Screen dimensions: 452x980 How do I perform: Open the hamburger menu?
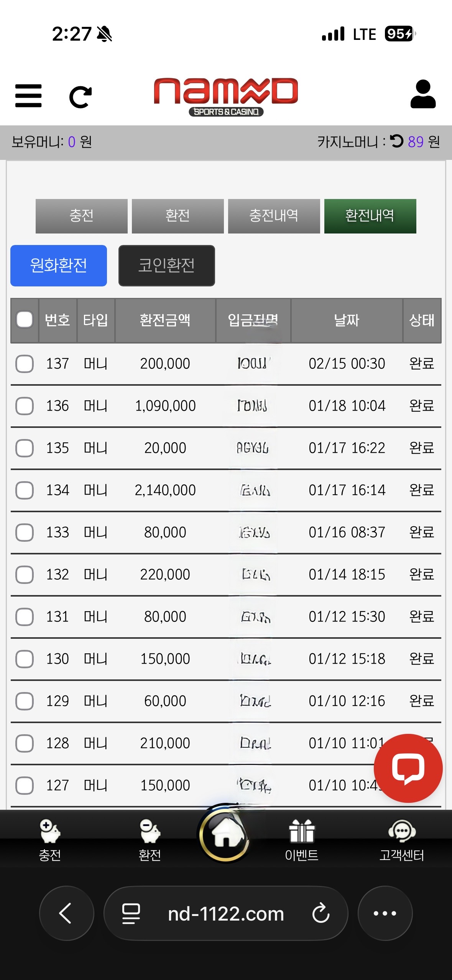click(x=28, y=96)
